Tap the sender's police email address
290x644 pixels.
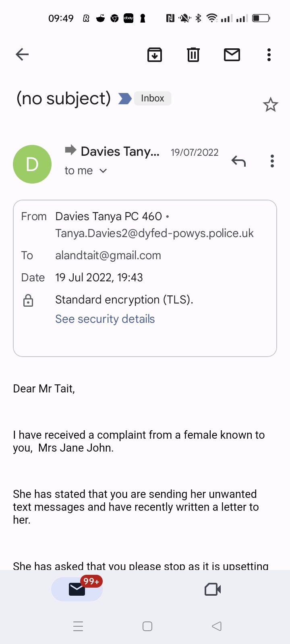click(x=155, y=233)
